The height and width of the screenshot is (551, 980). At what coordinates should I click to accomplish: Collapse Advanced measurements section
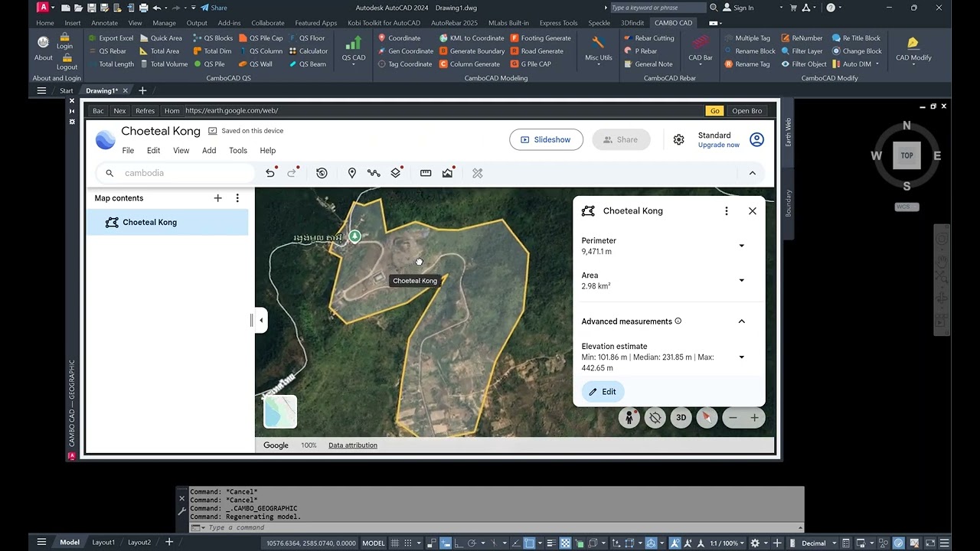click(741, 321)
